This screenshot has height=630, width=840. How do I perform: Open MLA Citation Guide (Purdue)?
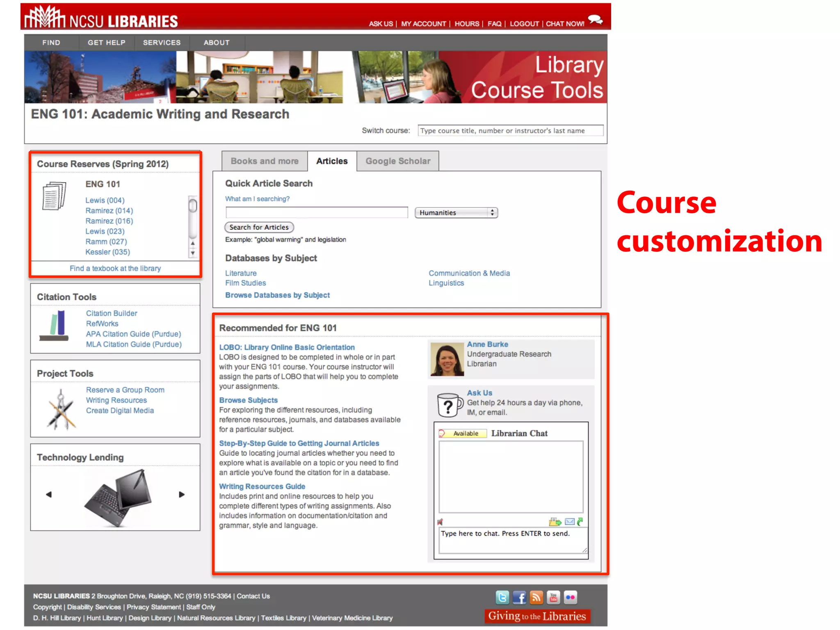pos(134,344)
